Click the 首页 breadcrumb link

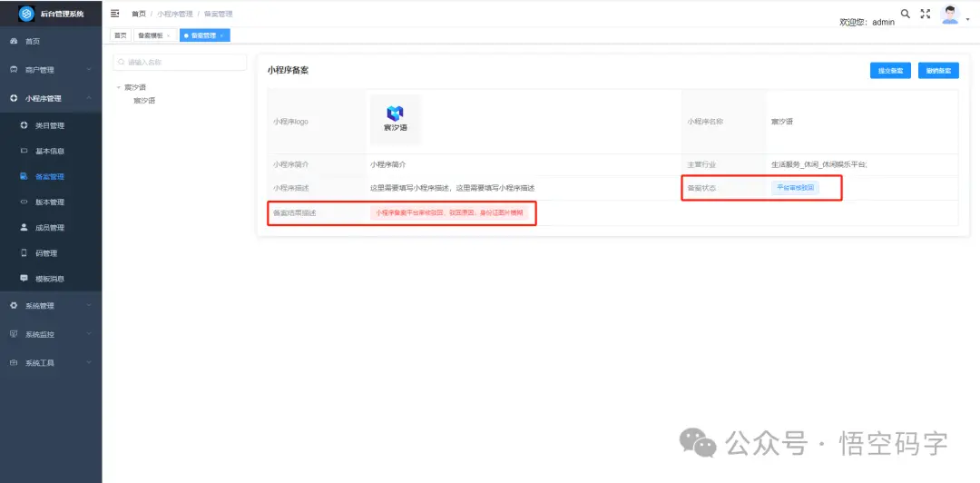[138, 14]
